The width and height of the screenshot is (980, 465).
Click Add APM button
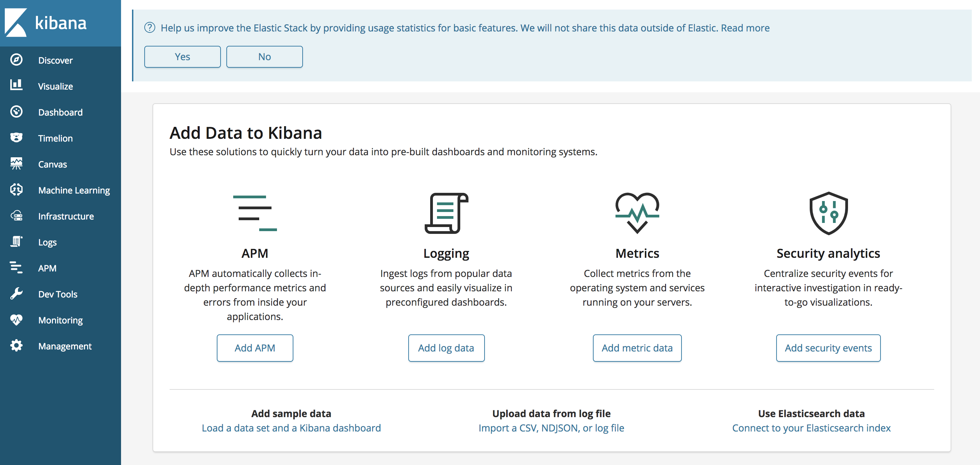click(x=254, y=347)
